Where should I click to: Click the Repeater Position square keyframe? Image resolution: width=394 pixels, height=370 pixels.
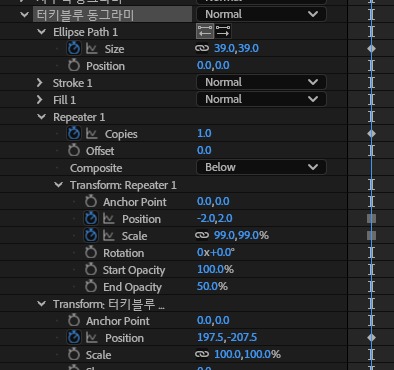click(x=371, y=218)
